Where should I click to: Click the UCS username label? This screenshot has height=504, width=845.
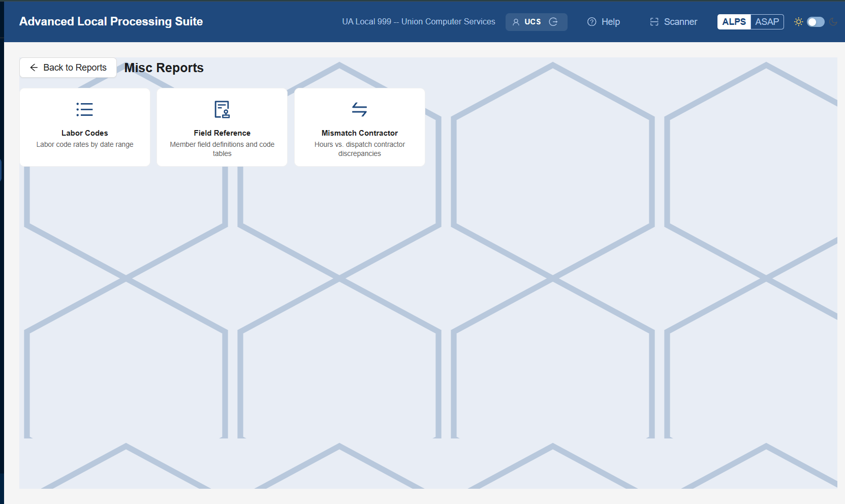[533, 22]
